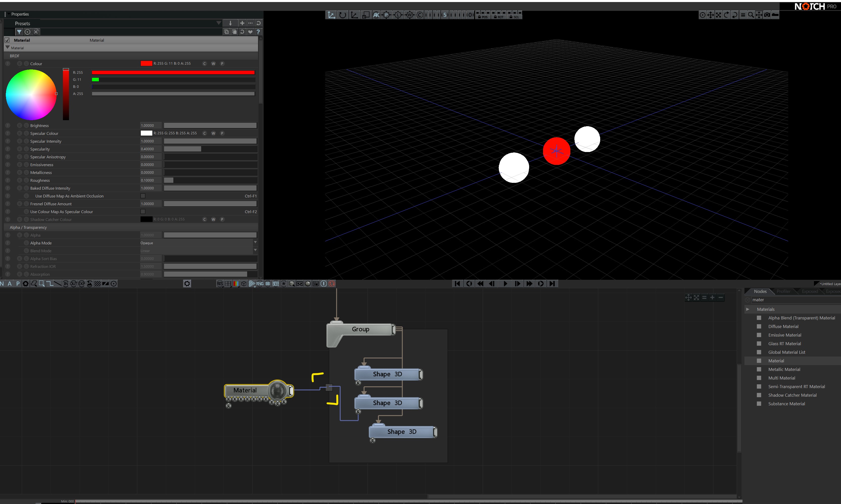Select Shadow Catcher Material in node list
841x504 pixels.
pyautogui.click(x=792, y=395)
